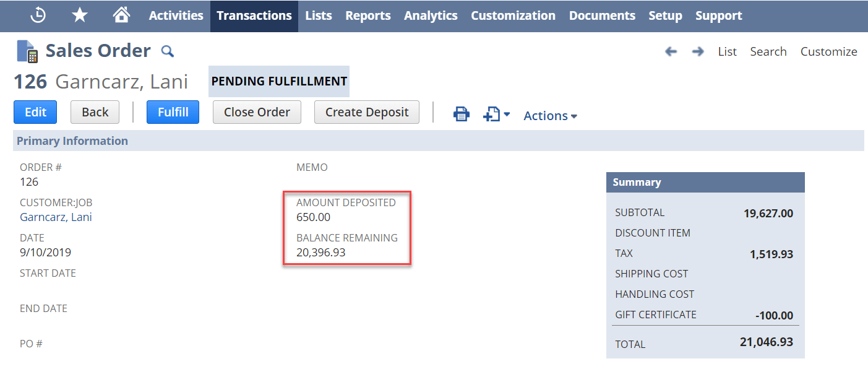The width and height of the screenshot is (868, 369).
Task: Click the SHIPPING COST label in Summary
Action: click(651, 274)
